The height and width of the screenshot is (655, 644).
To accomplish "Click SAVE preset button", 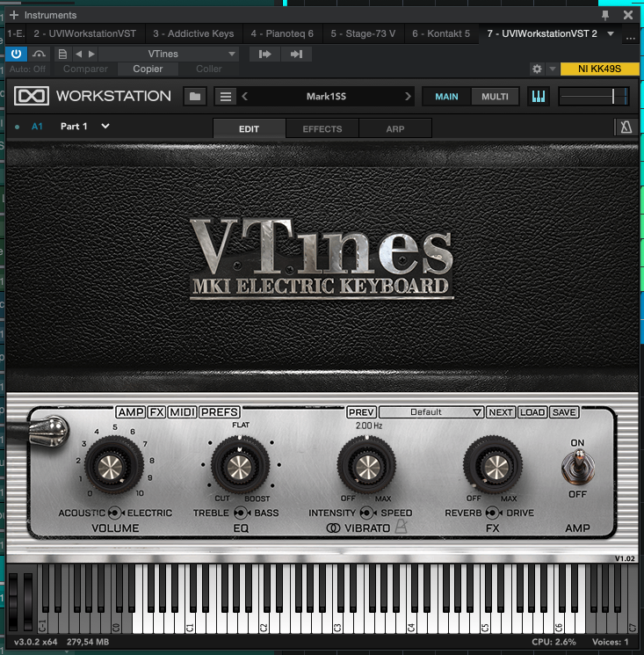I will (x=564, y=412).
